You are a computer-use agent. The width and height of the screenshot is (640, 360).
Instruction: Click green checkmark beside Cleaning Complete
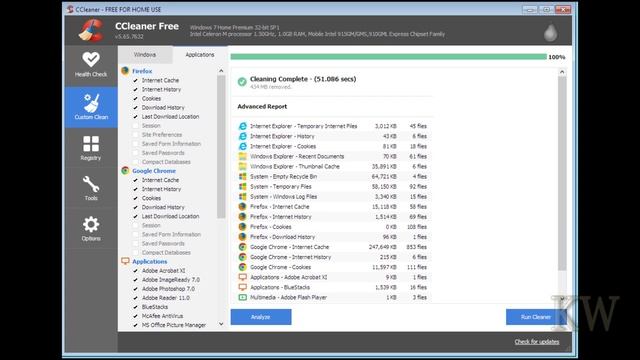[242, 82]
